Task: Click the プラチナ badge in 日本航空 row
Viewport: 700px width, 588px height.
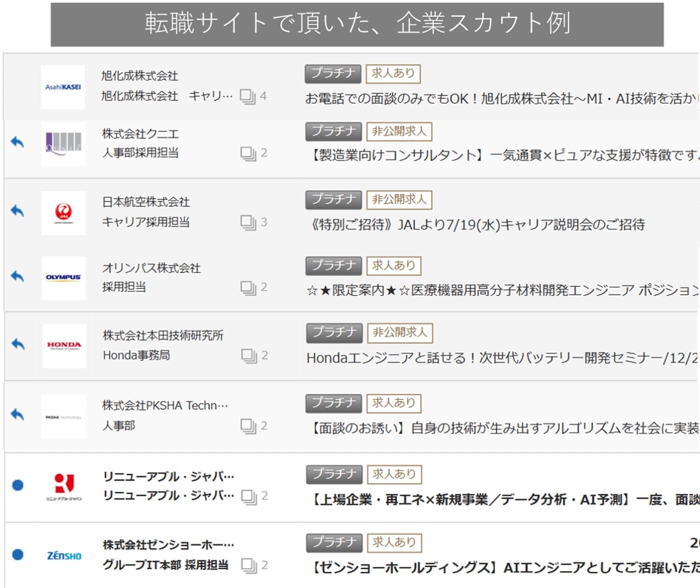Action: [x=333, y=200]
